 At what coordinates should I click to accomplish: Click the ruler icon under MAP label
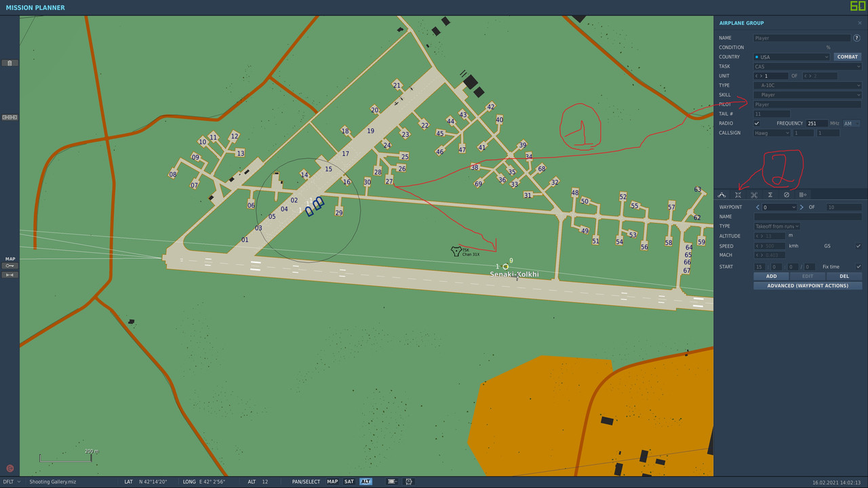9,266
